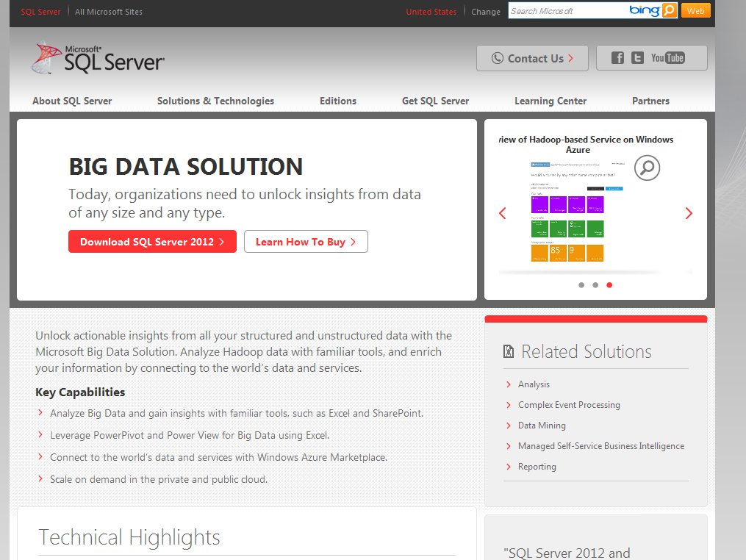Click the 'Key Capabilities' heading

tap(80, 392)
